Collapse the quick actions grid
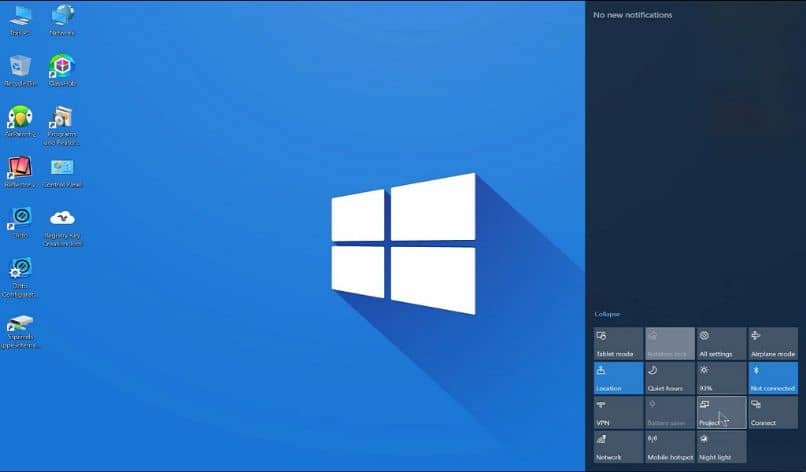 click(x=607, y=314)
